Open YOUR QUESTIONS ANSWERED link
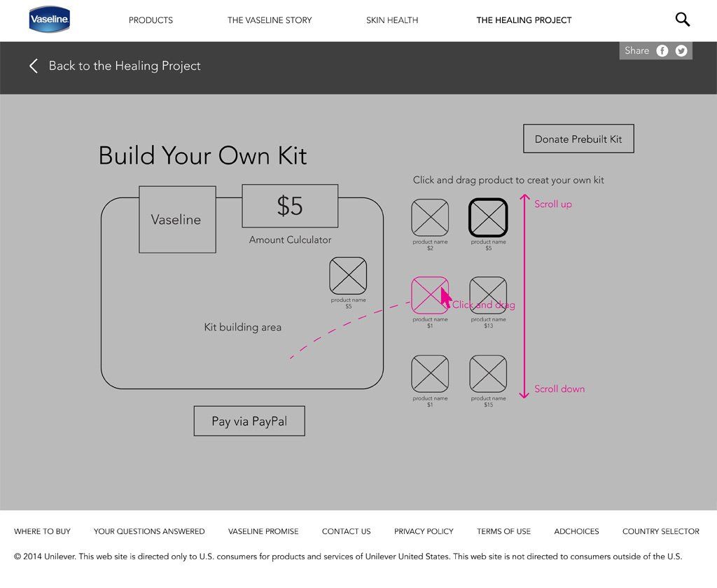Viewport: 717px width, 588px height. tap(149, 531)
